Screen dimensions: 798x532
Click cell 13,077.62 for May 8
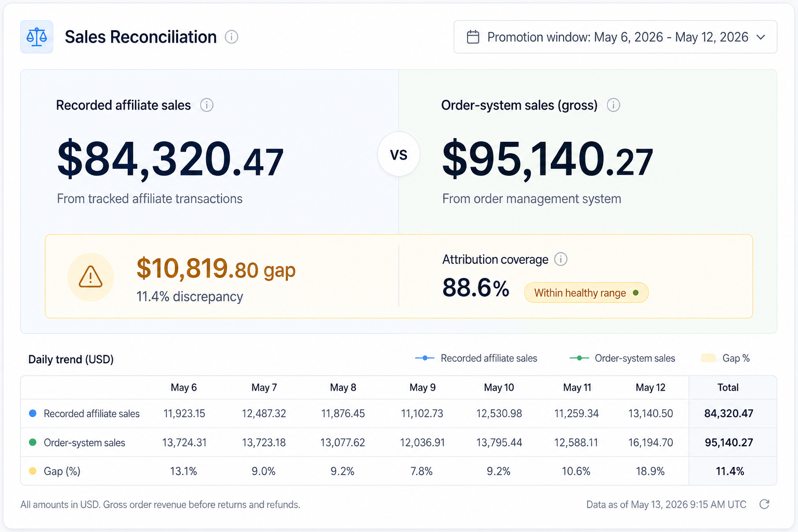tap(343, 443)
